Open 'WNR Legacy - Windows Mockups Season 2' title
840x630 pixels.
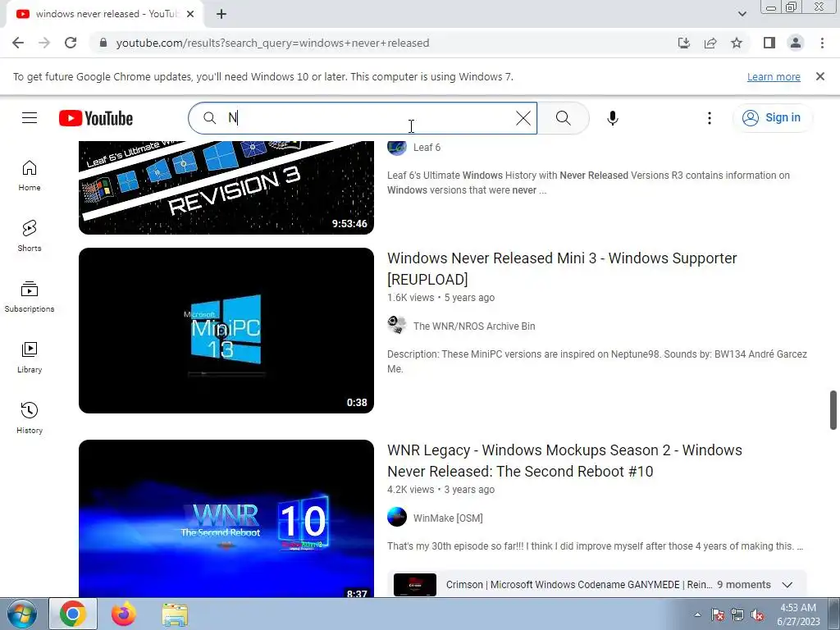tap(564, 461)
